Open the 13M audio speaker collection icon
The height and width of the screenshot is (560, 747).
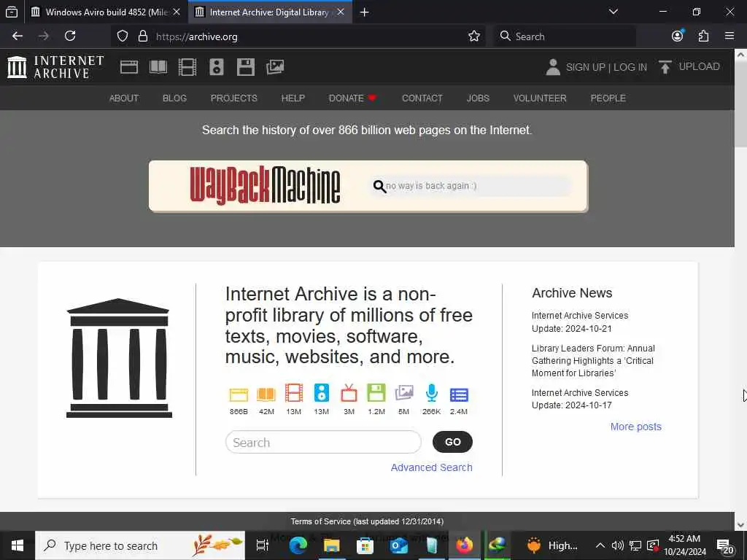(322, 393)
